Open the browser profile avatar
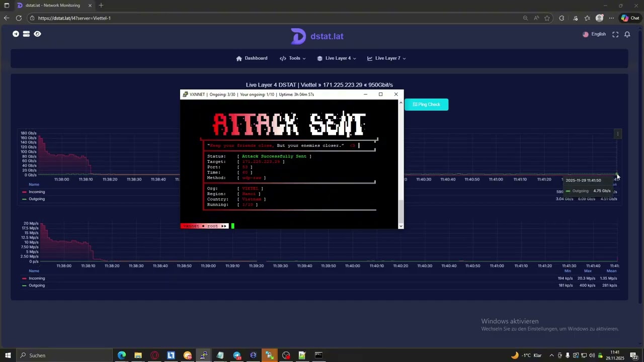The image size is (644, 362). [x=599, y=18]
